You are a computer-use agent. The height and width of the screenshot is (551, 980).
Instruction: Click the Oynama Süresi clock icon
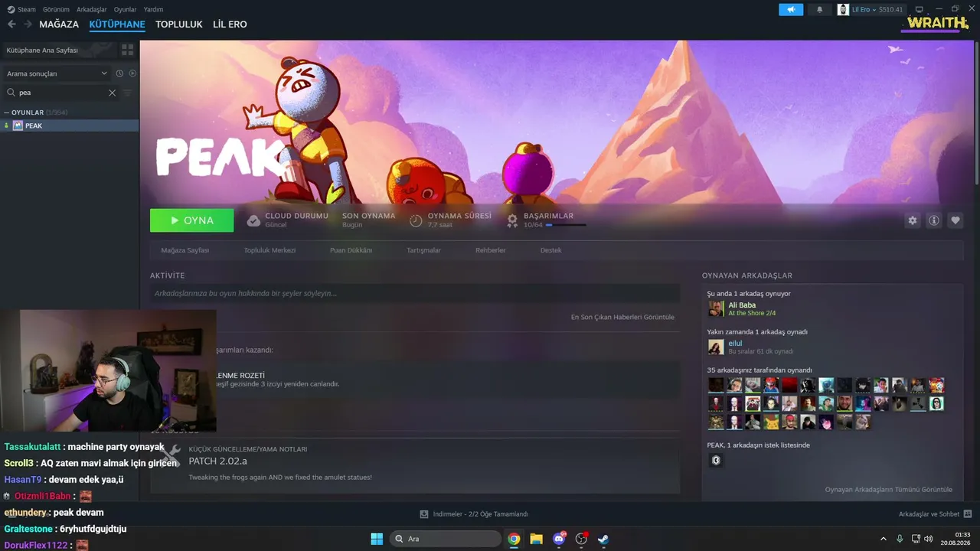coord(416,220)
